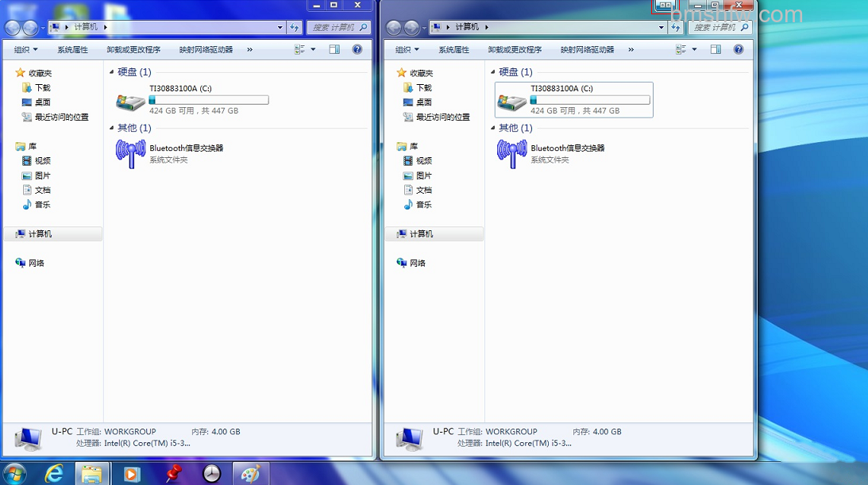Image resolution: width=868 pixels, height=485 pixels.
Task: Click the back arrow in right window
Action: point(394,28)
